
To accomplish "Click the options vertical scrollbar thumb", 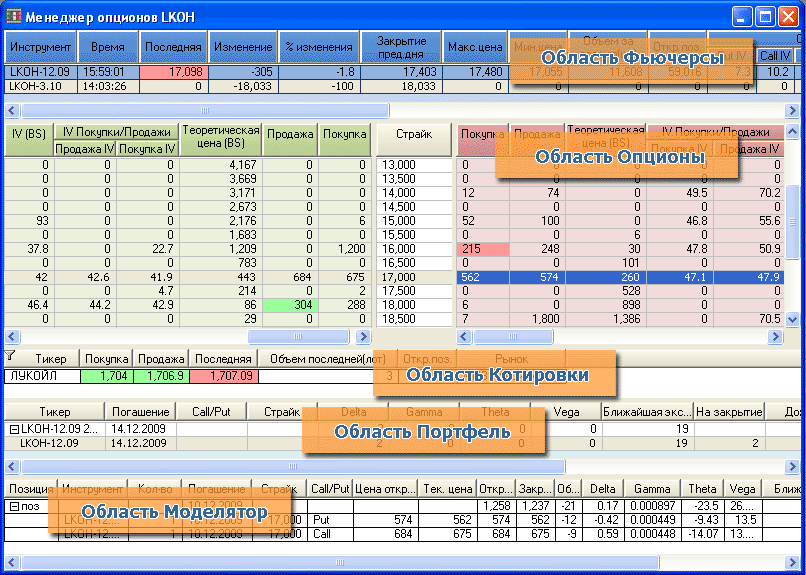I will [x=792, y=222].
